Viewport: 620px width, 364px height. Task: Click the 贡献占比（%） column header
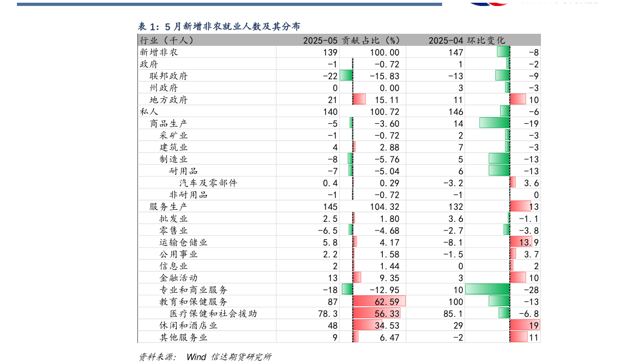(x=371, y=40)
